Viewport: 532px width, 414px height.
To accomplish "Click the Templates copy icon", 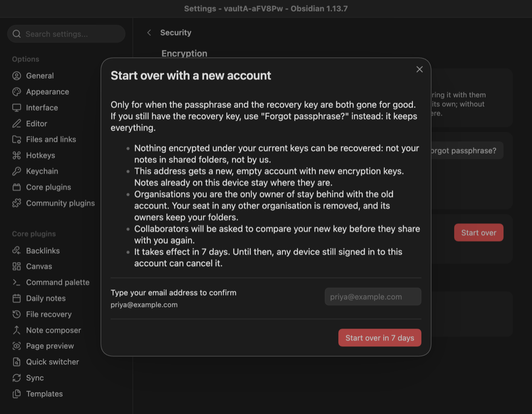I will click(17, 394).
